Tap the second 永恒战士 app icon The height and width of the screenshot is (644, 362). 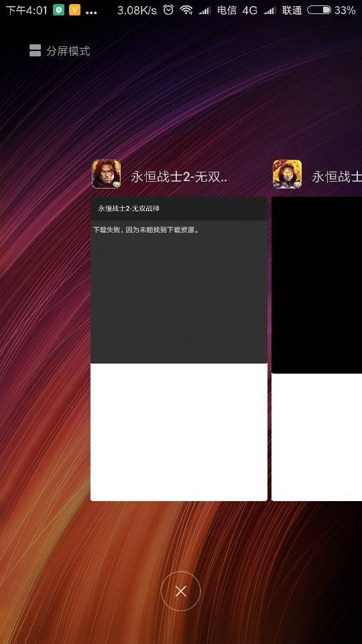[x=288, y=174]
